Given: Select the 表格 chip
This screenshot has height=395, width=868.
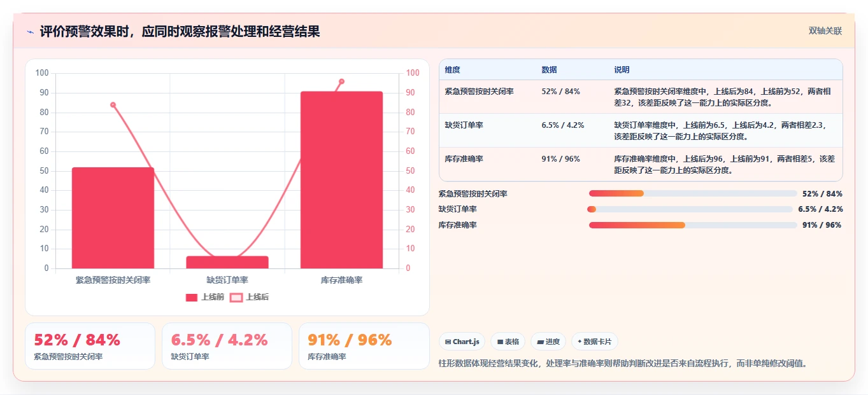Looking at the screenshot, I should (x=508, y=342).
